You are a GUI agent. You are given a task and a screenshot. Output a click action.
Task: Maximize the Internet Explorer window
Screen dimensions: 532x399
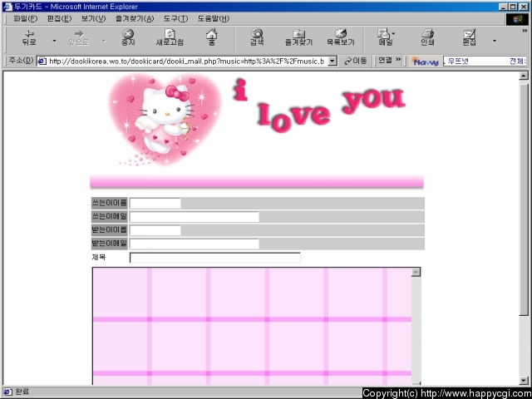[513, 7]
